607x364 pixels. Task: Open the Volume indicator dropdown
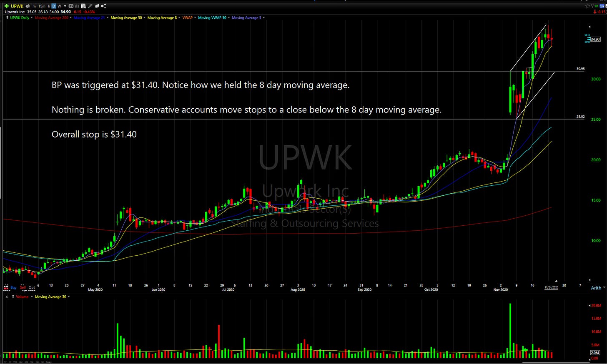click(x=32, y=297)
